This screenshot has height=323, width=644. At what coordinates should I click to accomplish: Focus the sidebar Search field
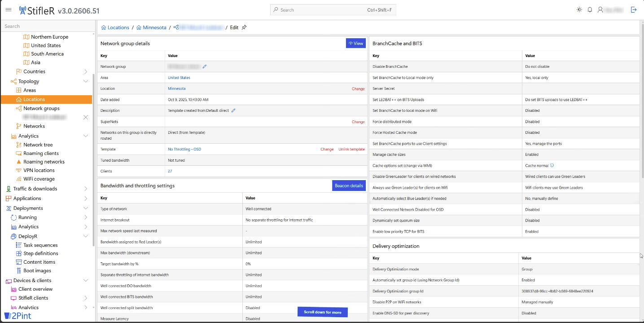click(48, 26)
